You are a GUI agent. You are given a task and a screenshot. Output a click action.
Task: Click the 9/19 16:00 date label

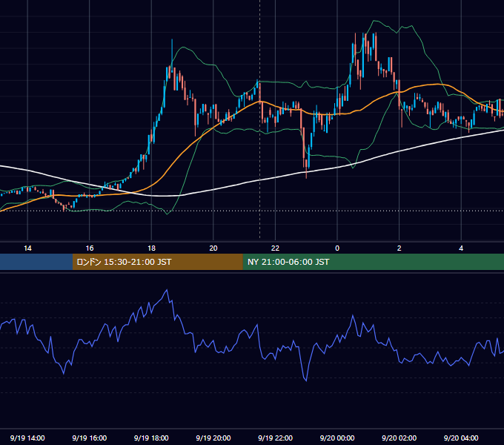tap(90, 438)
